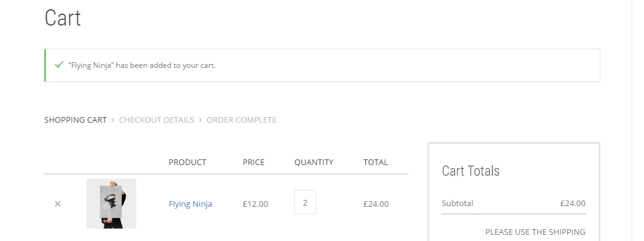Image resolution: width=644 pixels, height=241 pixels.
Task: Click the added to your cart message
Action: pos(142,65)
